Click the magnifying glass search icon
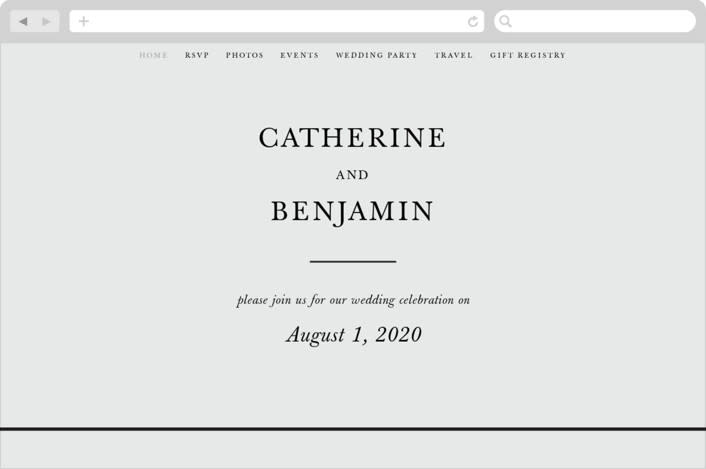Screen dimensions: 706x469 (505, 21)
